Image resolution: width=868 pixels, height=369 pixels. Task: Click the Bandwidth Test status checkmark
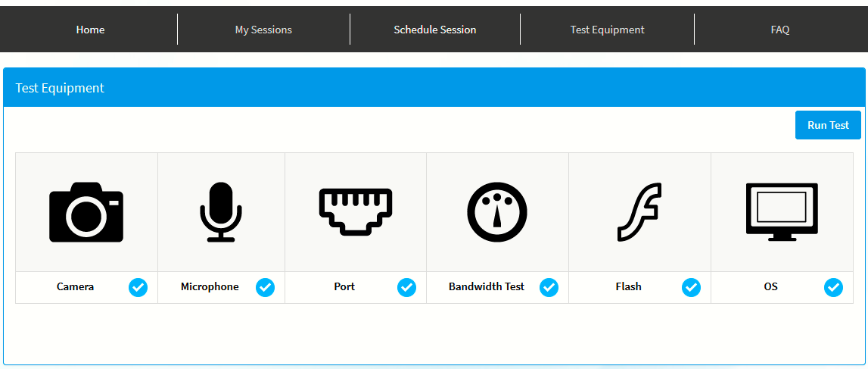549,287
